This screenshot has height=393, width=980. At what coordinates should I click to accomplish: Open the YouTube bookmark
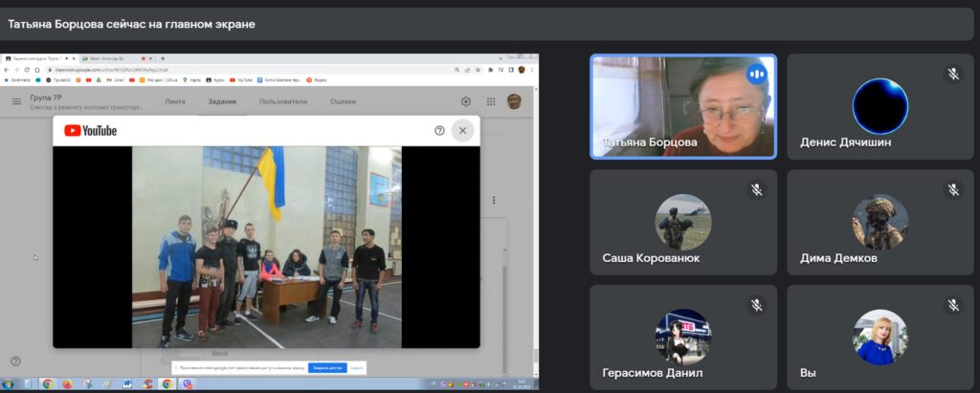[241, 80]
